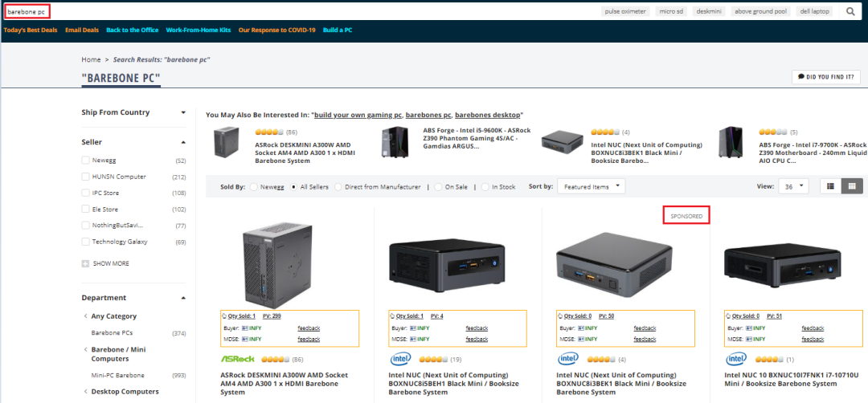Click plus icon beside SHOW MORE
The image size is (868, 403).
click(85, 263)
